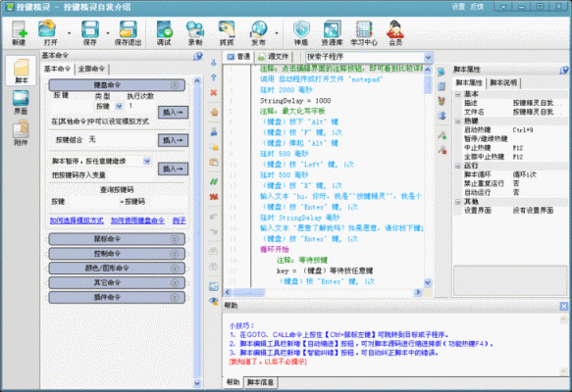The image size is (572, 392).
Task: Switch to the 源文件 tab
Action: (x=273, y=57)
